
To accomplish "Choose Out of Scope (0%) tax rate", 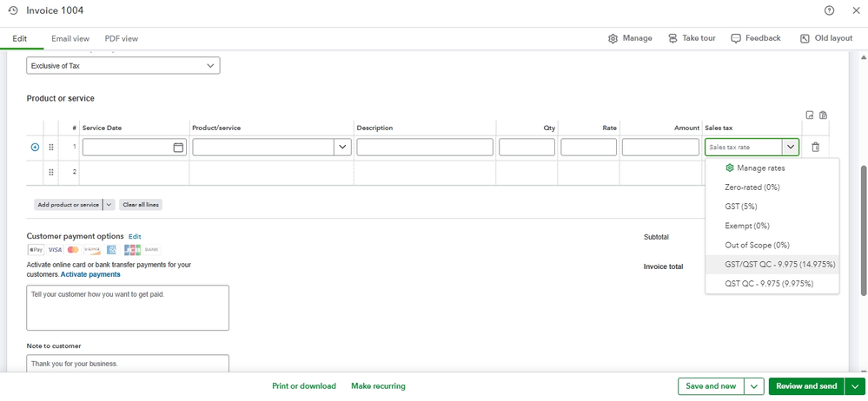I will tap(772, 245).
